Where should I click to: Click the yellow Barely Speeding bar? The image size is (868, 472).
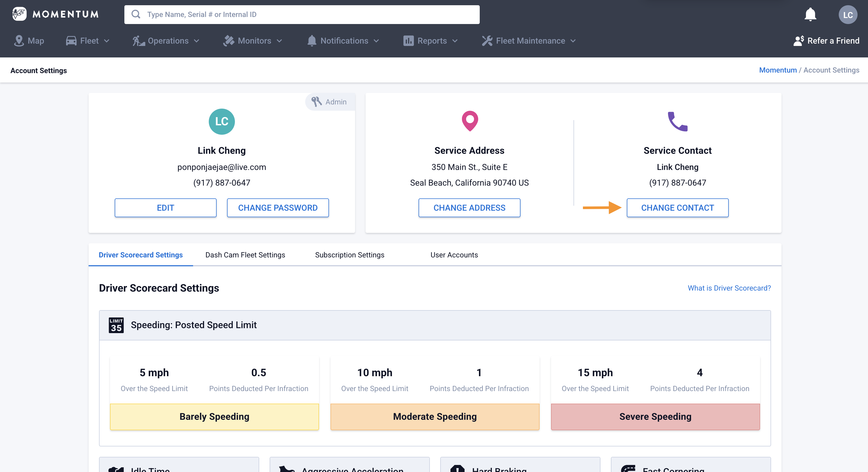pos(214,416)
